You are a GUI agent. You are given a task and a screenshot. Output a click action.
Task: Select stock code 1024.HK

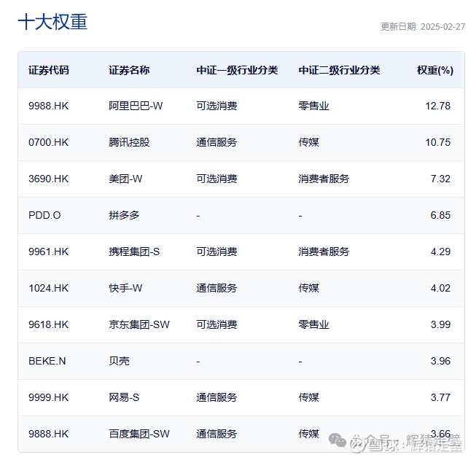point(49,288)
